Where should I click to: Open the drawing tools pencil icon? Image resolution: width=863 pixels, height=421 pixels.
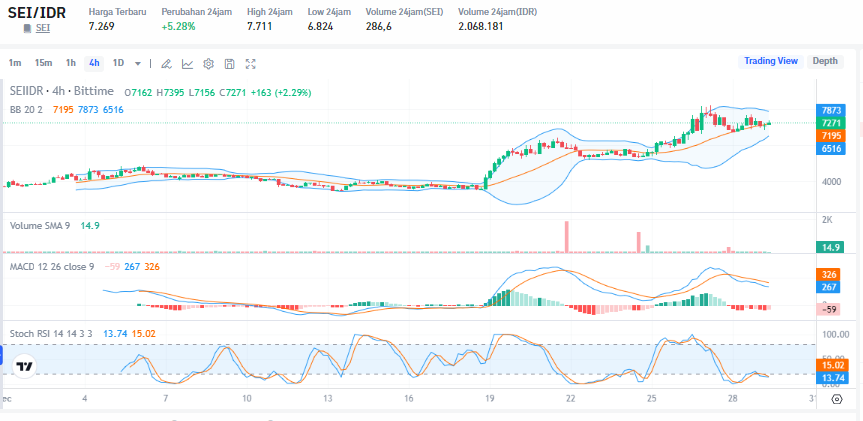pyautogui.click(x=166, y=64)
